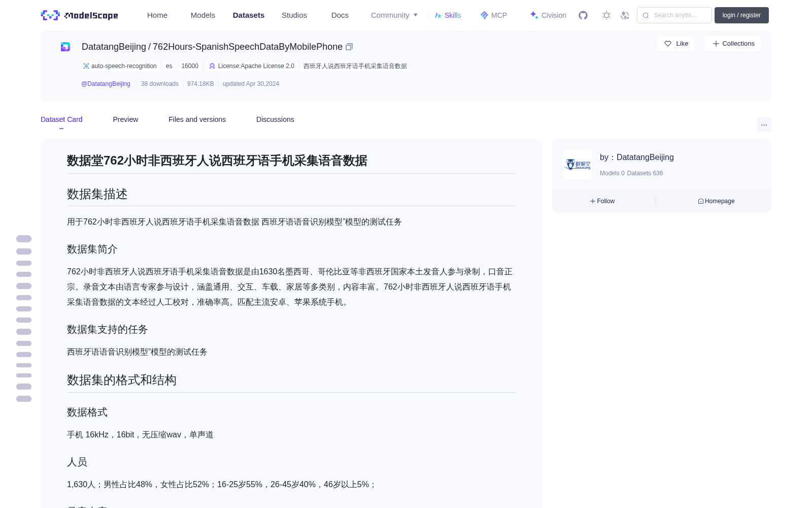The width and height of the screenshot is (812, 508).
Task: Expand the Community dropdown menu
Action: 394,15
